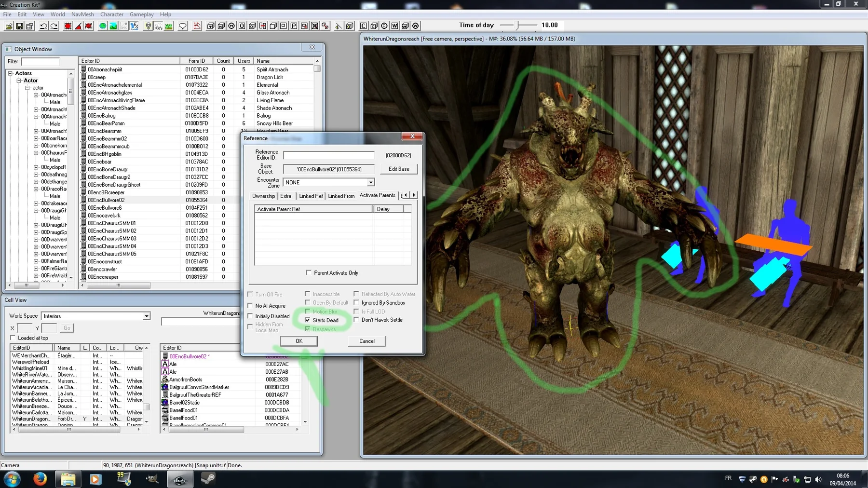Viewport: 868px width, 488px height.
Task: Launch Firefox from the taskbar
Action: 40,479
